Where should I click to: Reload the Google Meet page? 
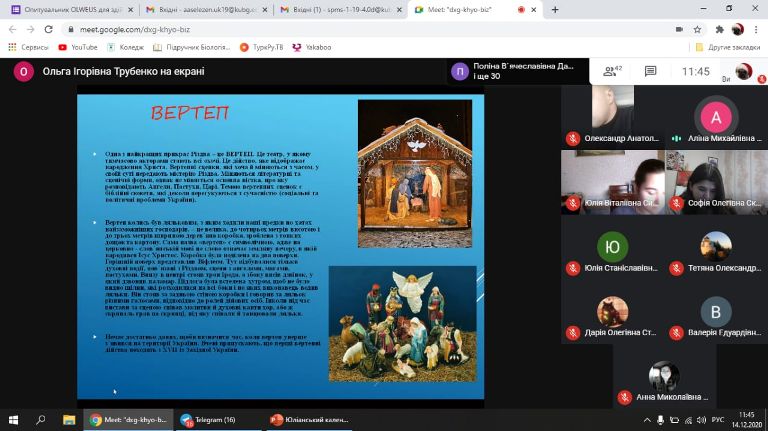point(49,29)
